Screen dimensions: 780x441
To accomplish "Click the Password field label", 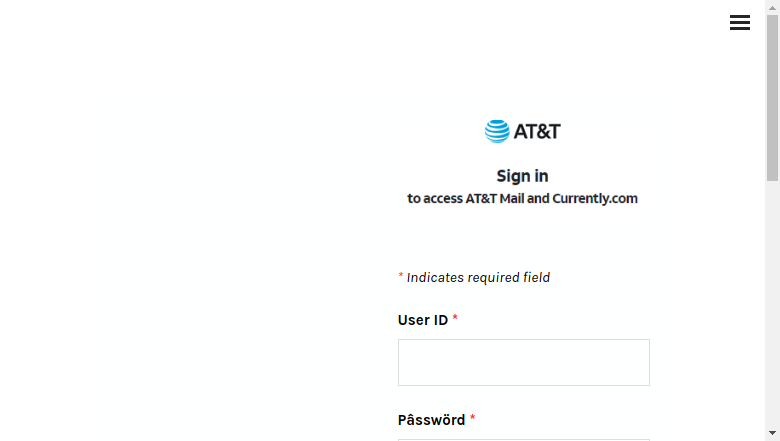I will pyautogui.click(x=431, y=420).
